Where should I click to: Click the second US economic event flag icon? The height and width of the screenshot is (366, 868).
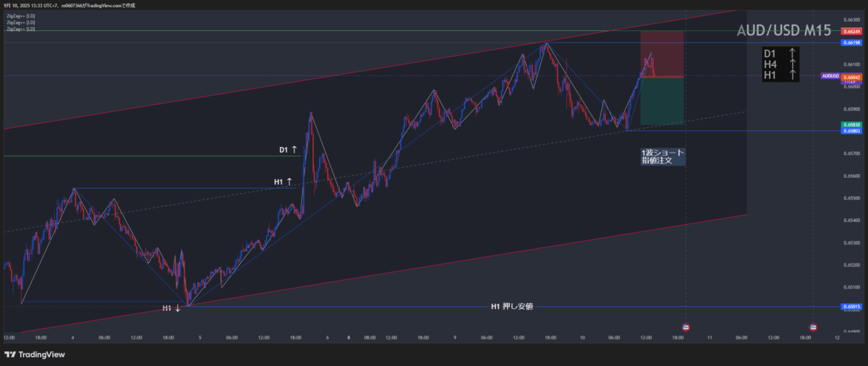(x=813, y=328)
